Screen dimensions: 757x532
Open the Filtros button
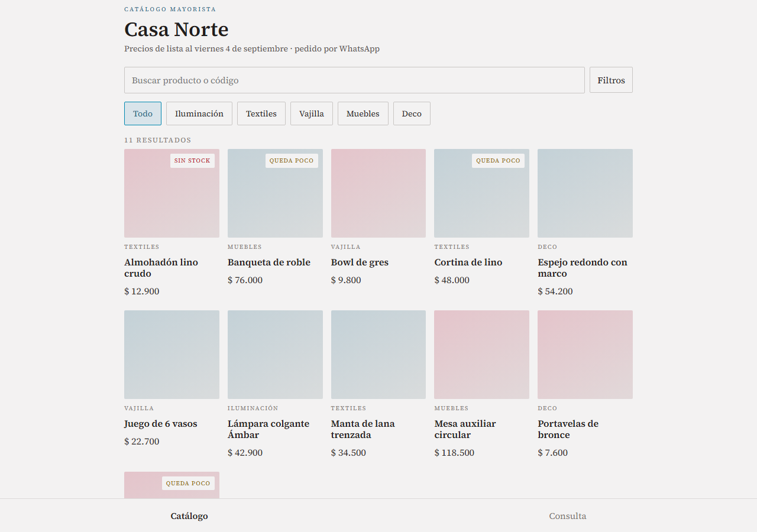click(611, 80)
